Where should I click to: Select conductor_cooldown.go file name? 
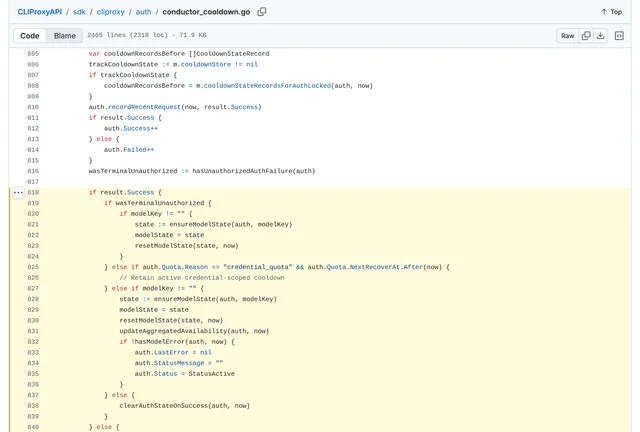(x=206, y=12)
